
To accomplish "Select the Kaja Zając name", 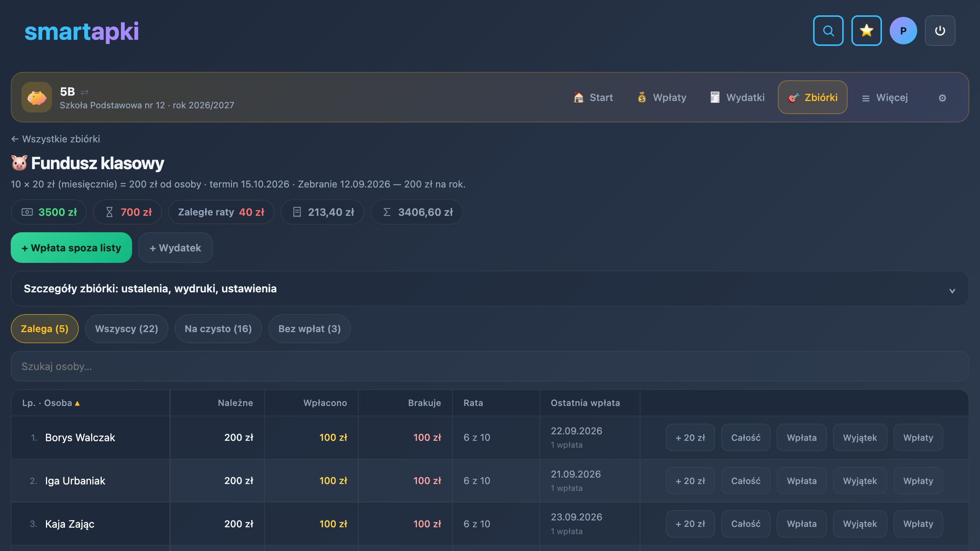I will pos(70,524).
